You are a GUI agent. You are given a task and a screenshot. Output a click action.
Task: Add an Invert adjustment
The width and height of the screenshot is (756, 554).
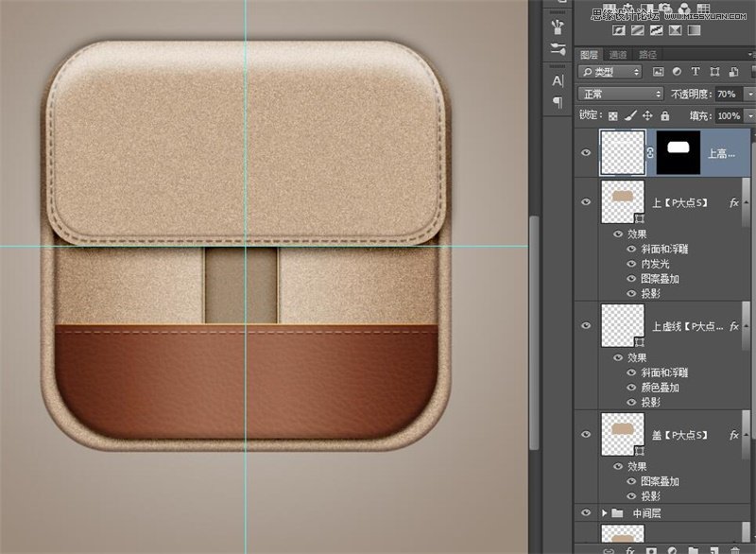(619, 30)
